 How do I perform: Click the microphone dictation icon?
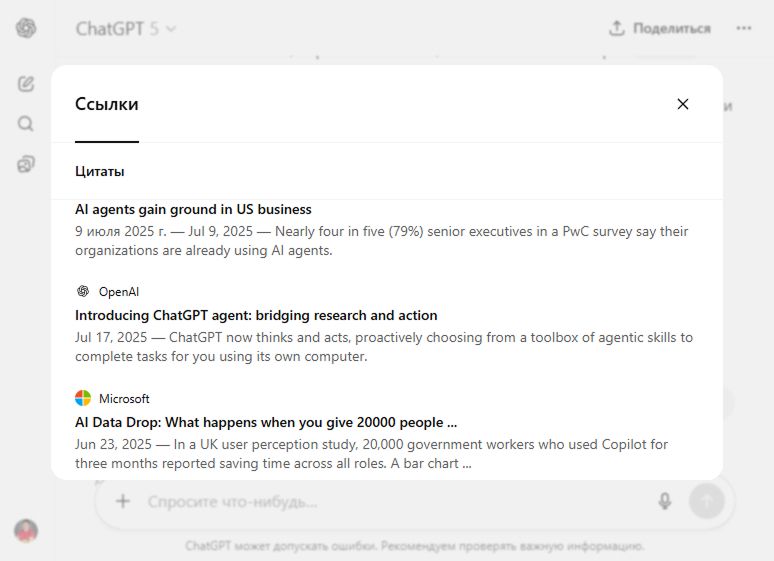pos(665,501)
